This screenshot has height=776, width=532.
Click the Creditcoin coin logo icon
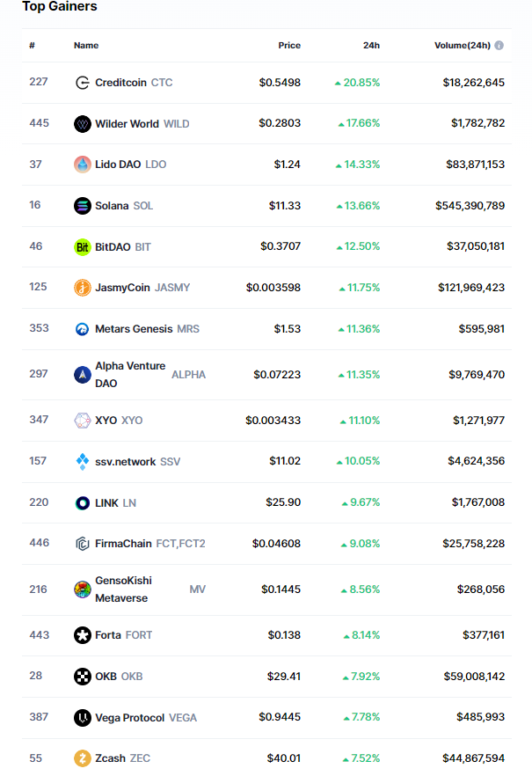[82, 83]
